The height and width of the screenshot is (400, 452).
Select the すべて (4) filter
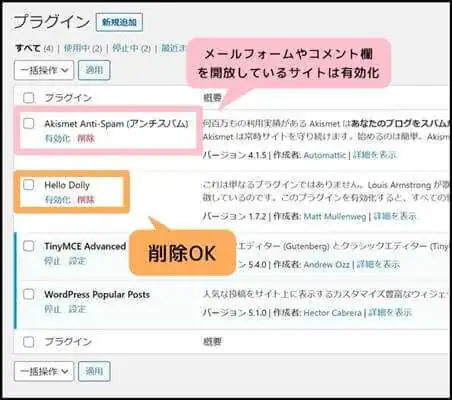[x=34, y=48]
